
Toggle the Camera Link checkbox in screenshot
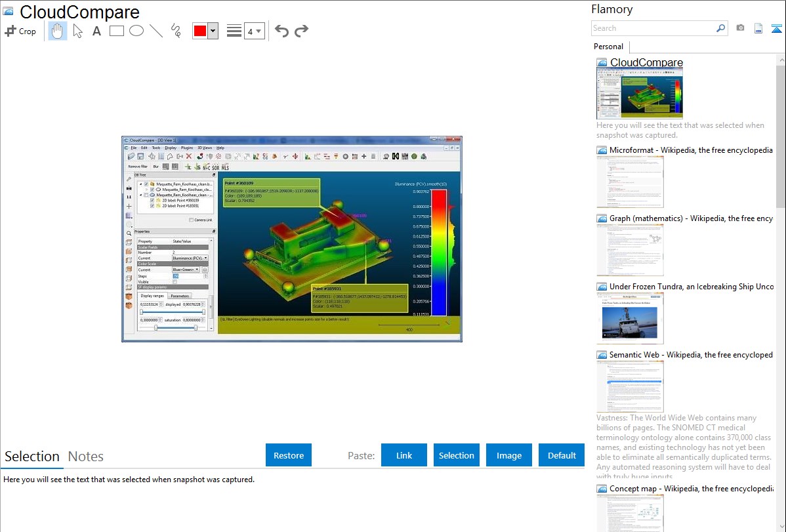click(x=190, y=220)
